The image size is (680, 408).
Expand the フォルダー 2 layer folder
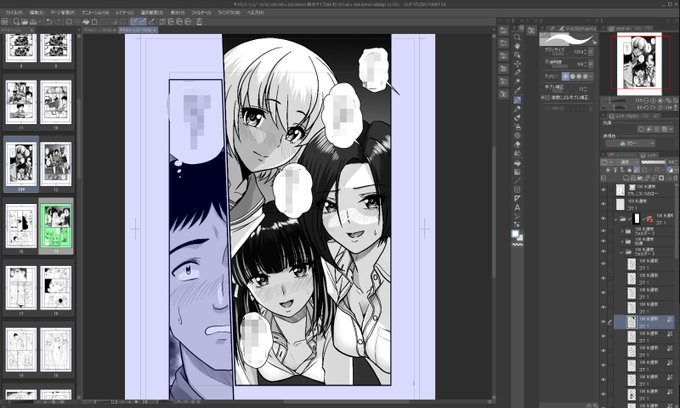click(622, 231)
